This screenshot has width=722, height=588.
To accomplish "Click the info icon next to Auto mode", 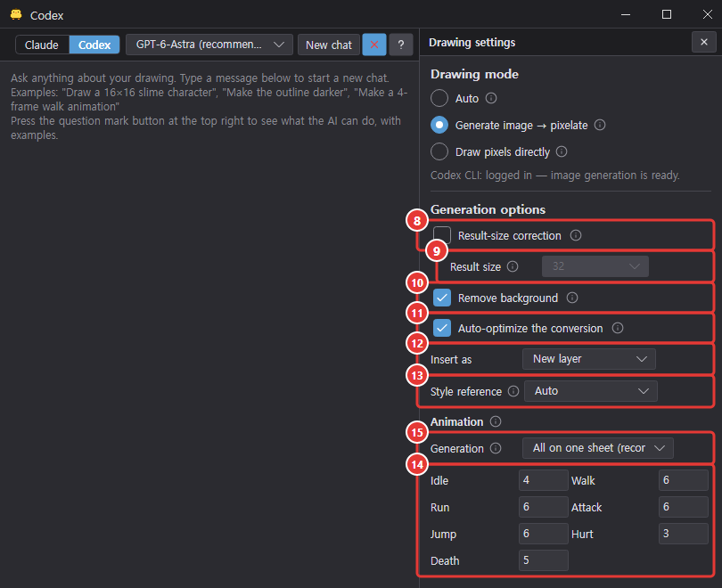I will pyautogui.click(x=491, y=98).
